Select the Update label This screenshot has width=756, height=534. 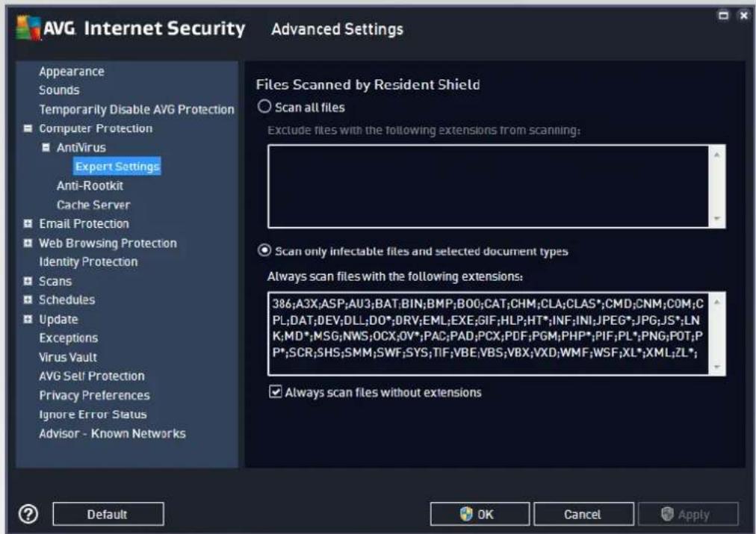click(x=58, y=319)
